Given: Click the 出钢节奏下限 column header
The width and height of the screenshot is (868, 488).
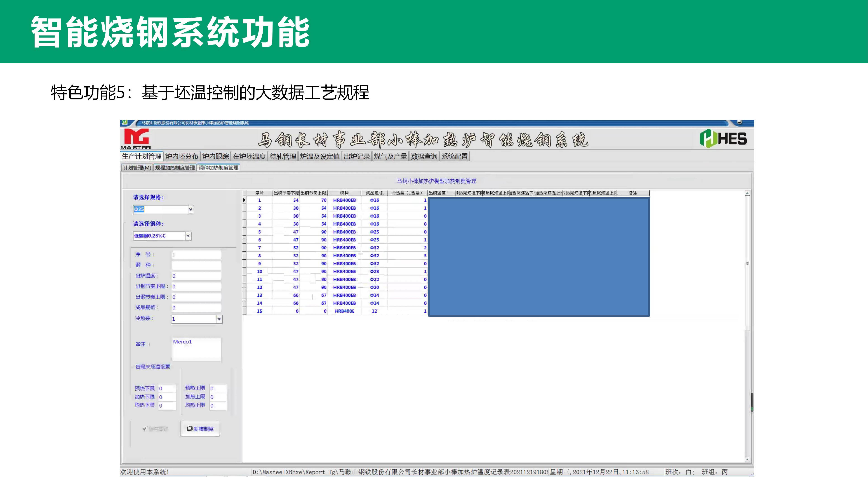Looking at the screenshot, I should pos(286,193).
